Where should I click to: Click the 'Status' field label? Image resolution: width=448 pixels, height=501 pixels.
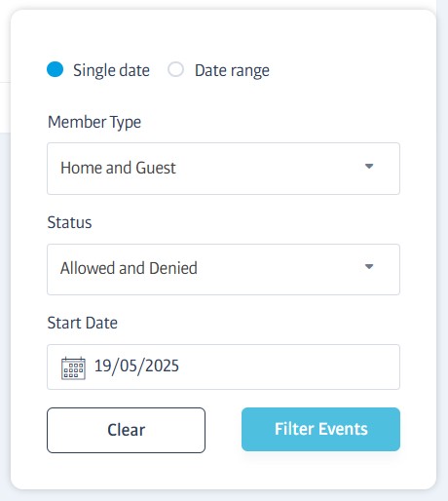pos(69,222)
